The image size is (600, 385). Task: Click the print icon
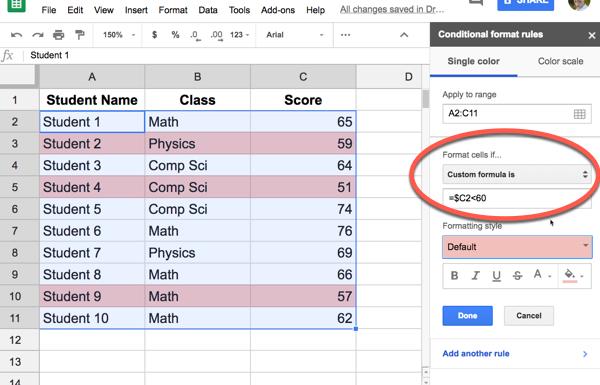coord(59,35)
